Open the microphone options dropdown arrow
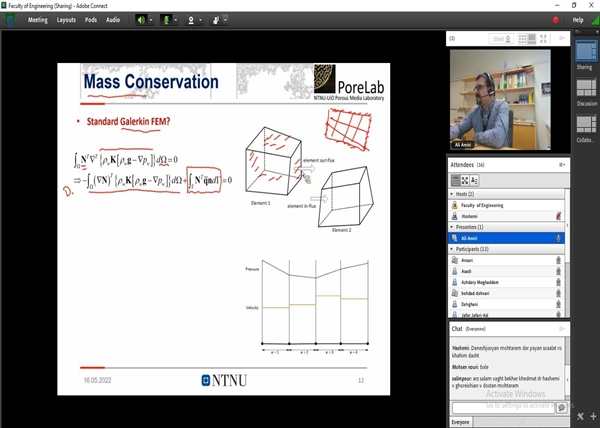The image size is (600, 428). [x=176, y=19]
